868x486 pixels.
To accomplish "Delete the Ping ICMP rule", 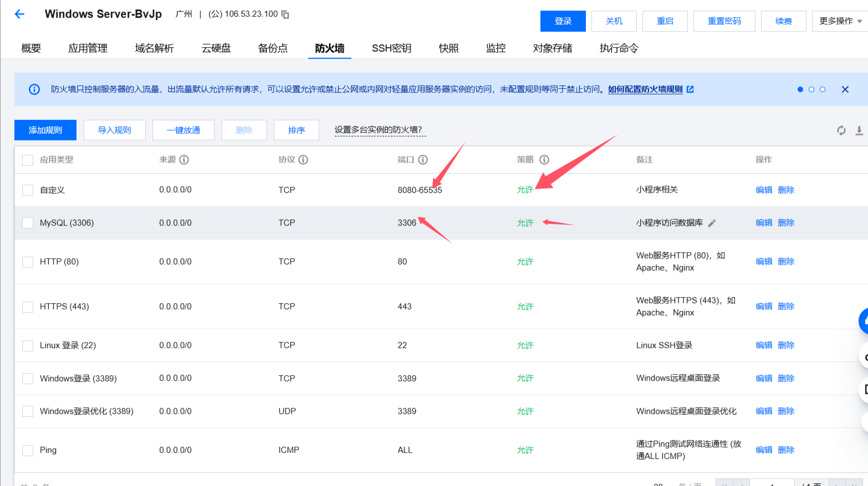I will pos(786,450).
